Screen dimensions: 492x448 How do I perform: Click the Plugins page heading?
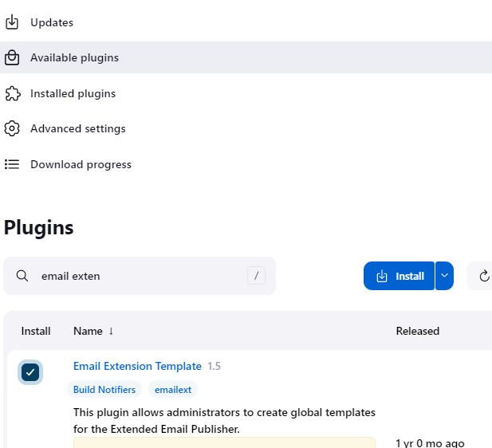(38, 227)
